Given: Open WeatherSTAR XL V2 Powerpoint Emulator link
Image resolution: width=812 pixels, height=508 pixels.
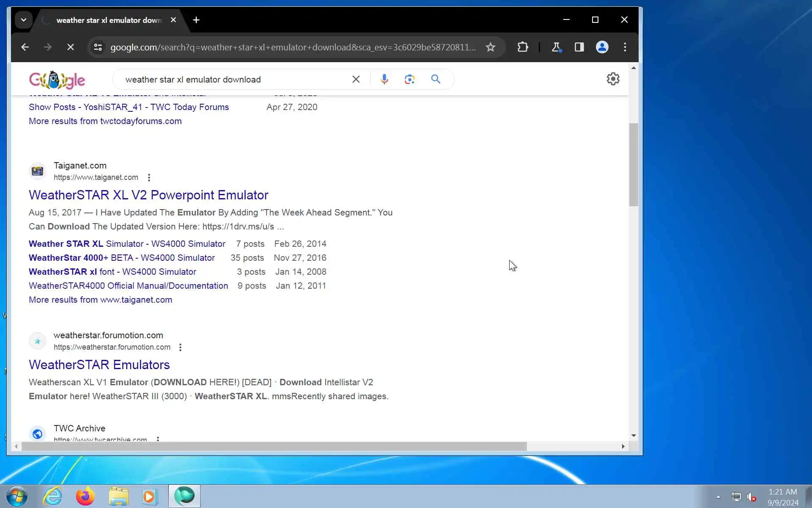Looking at the screenshot, I should [148, 195].
